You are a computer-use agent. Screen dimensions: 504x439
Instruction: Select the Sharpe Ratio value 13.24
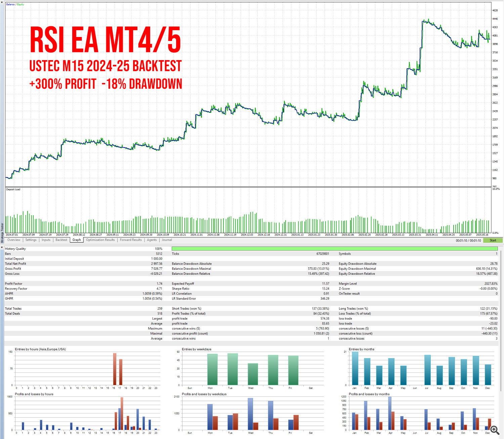tap(326, 289)
